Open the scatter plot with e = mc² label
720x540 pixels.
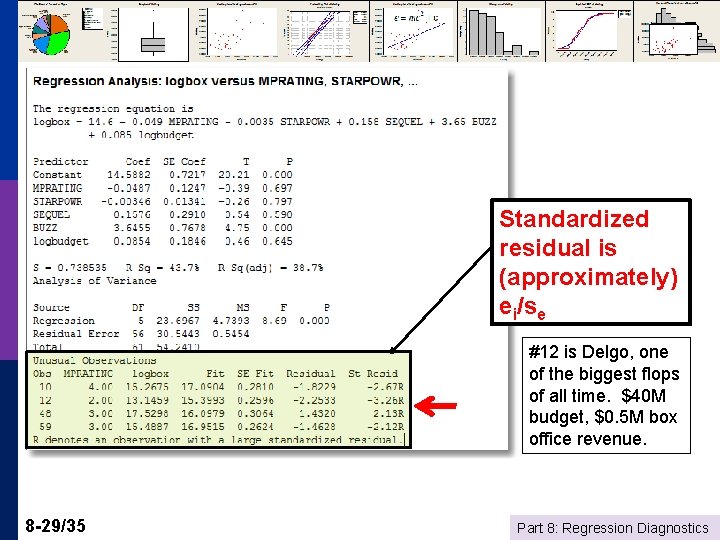(x=413, y=31)
